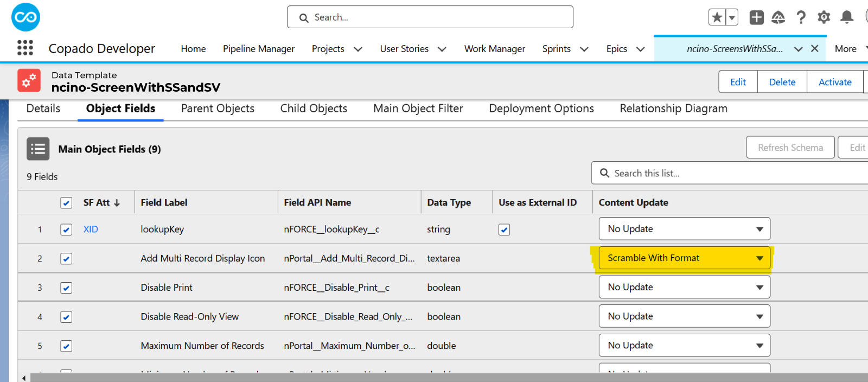Close the ncino-ScreensWithSSa tab
Viewport: 868px width, 382px height.
click(x=814, y=48)
